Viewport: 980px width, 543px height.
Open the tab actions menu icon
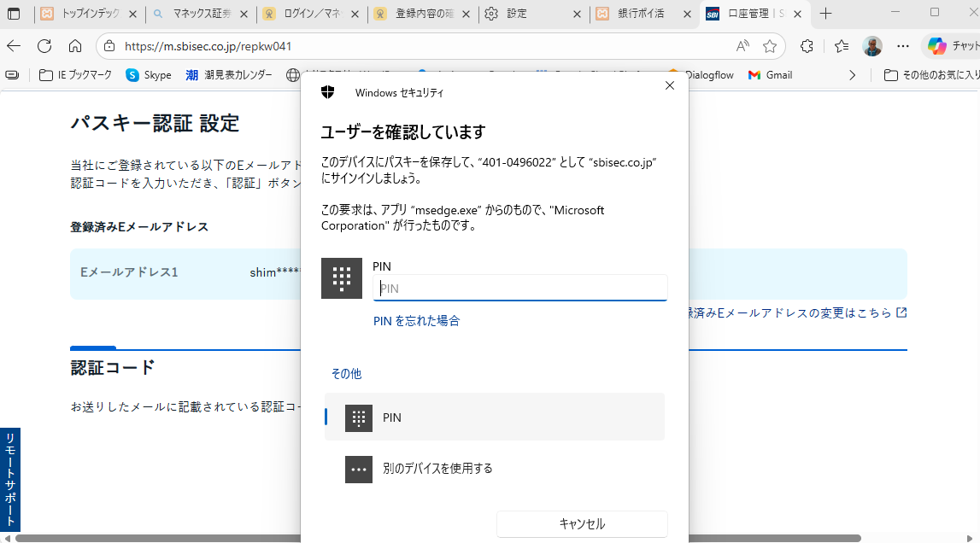tap(14, 14)
